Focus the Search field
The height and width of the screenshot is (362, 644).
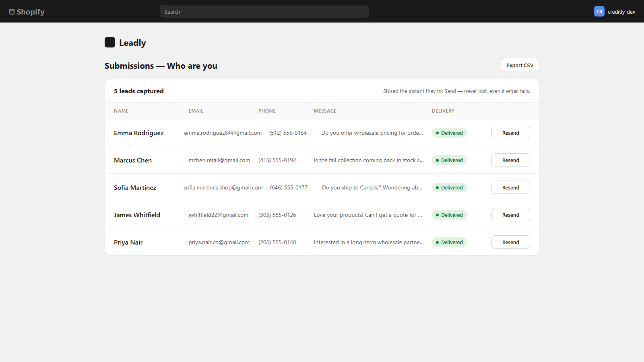tap(264, 11)
